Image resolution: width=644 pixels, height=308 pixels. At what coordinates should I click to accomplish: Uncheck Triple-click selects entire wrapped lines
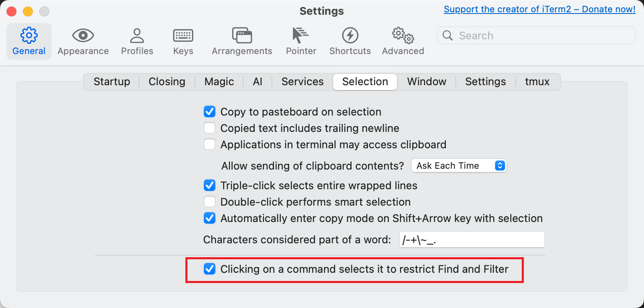[210, 186]
